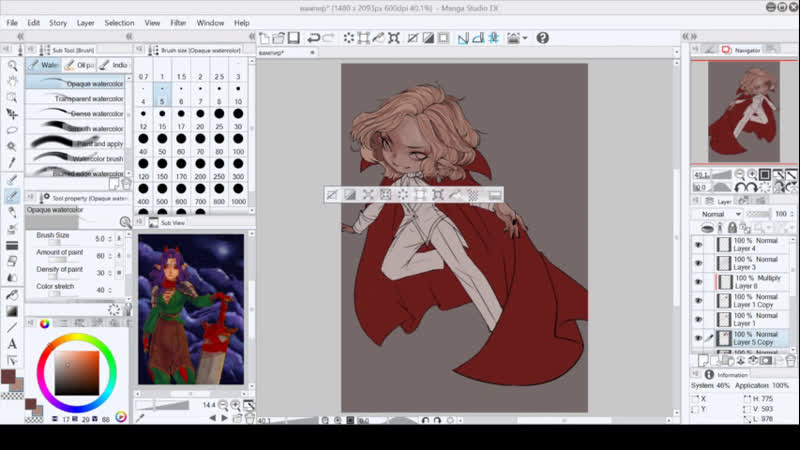The width and height of the screenshot is (800, 450).
Task: Select brush size 300
Action: [238, 168]
